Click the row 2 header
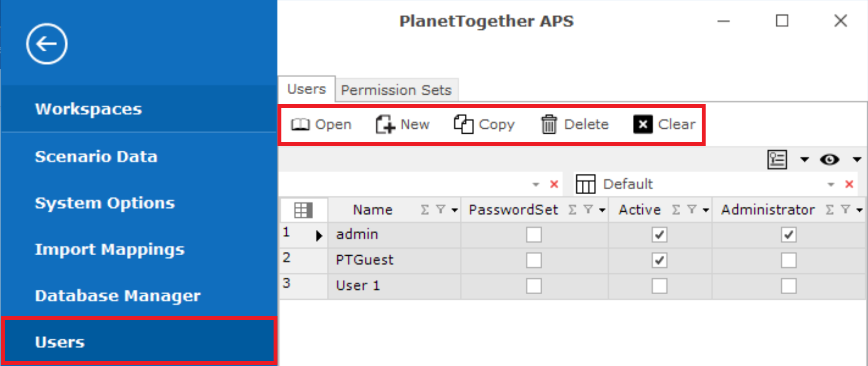This screenshot has height=366, width=868. [x=303, y=260]
